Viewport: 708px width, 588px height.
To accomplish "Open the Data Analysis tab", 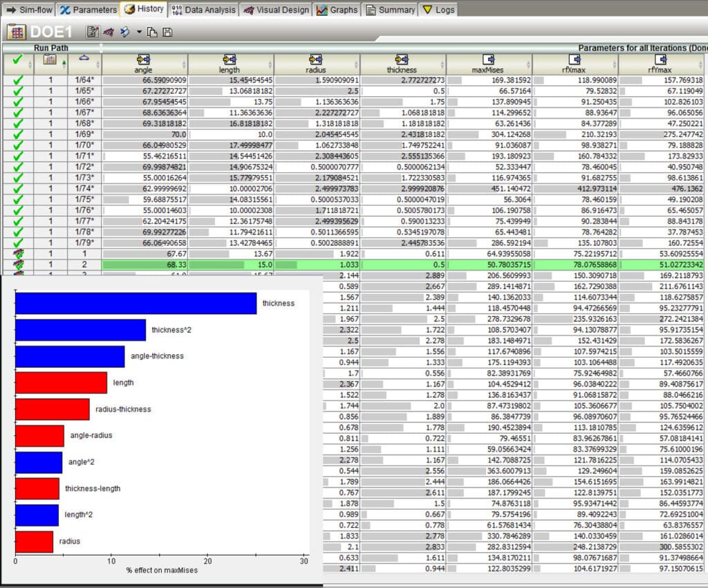I will coord(204,10).
